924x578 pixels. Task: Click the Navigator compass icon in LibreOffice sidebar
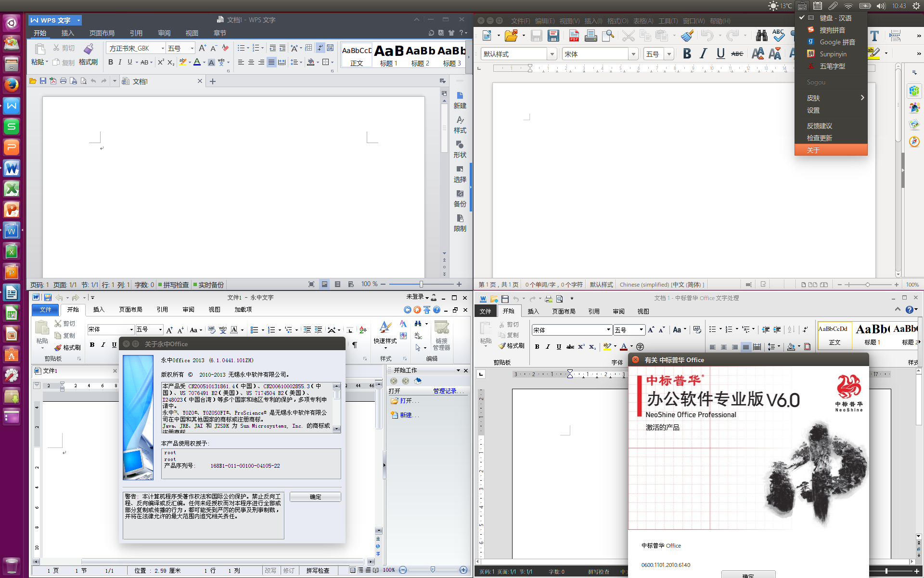click(914, 142)
